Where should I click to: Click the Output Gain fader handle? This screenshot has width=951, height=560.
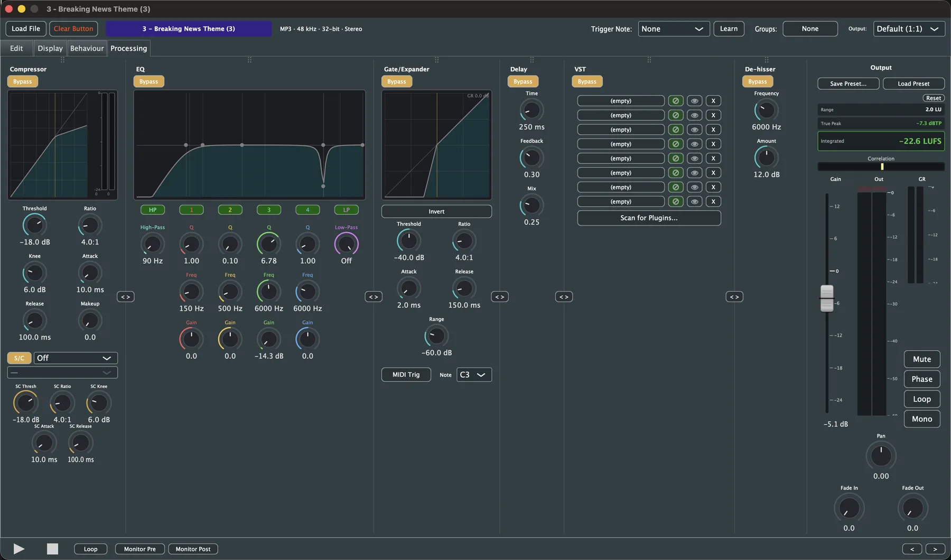coord(827,298)
